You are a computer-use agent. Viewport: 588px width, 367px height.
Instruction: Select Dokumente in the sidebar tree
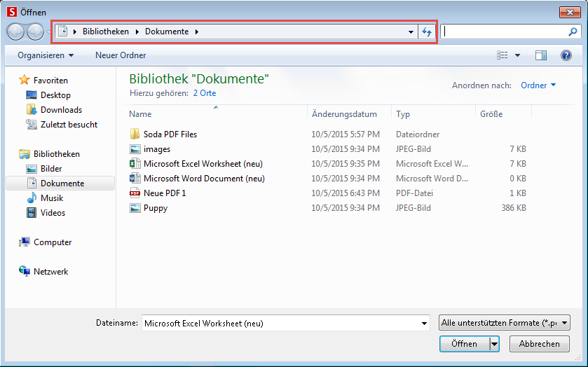pos(60,183)
